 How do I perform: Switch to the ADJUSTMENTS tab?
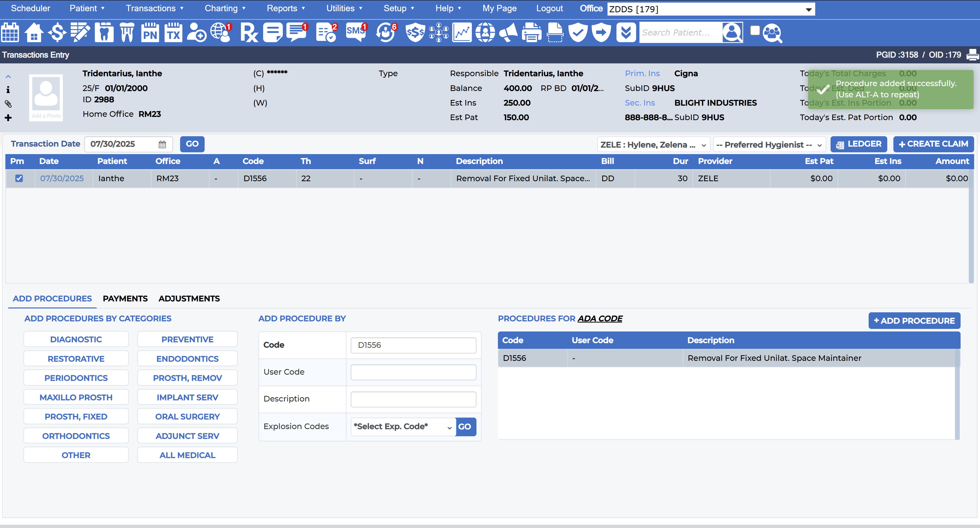coord(189,299)
